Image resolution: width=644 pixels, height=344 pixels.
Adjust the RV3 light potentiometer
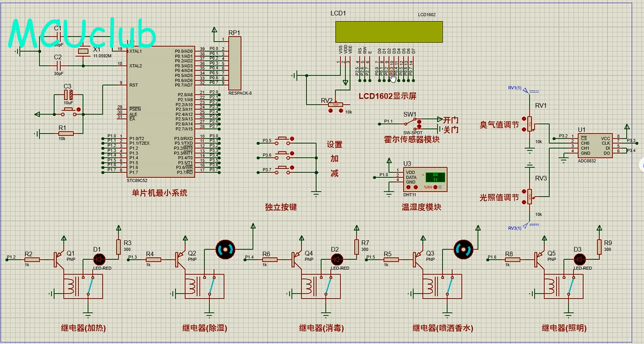[529, 196]
